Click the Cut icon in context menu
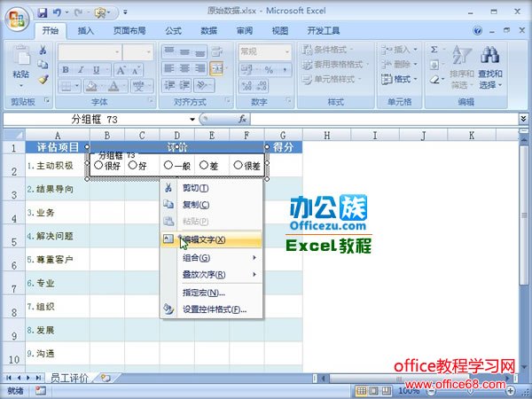532x399 pixels. coord(168,188)
